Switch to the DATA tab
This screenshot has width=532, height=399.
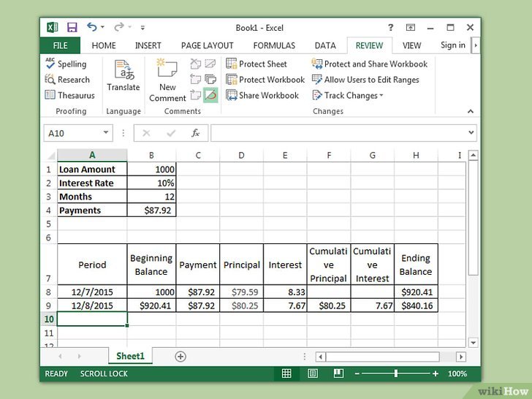(x=325, y=45)
